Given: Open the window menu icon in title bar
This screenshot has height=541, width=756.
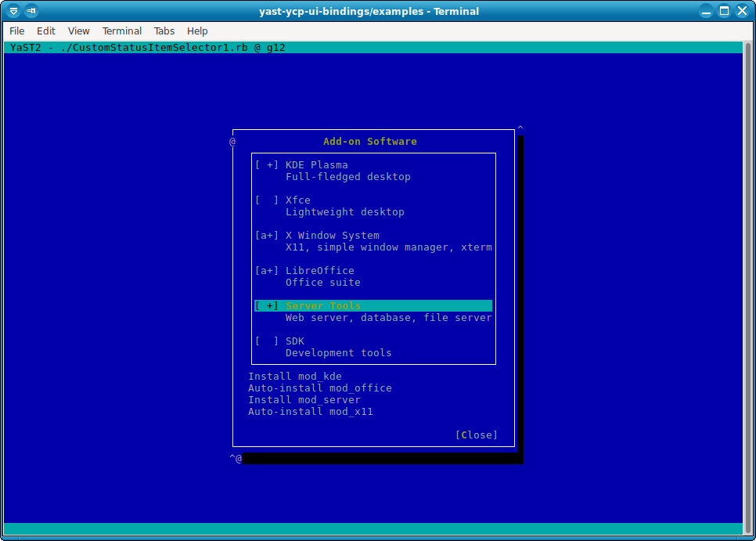Looking at the screenshot, I should 13,11.
